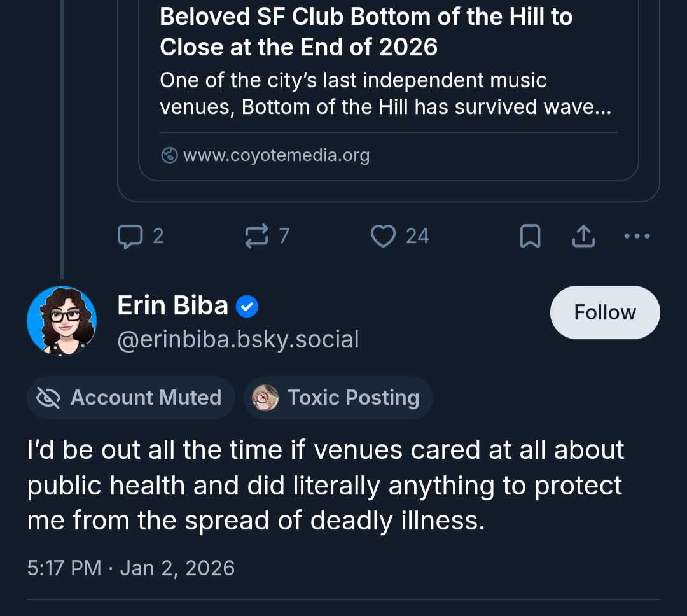Image resolution: width=687 pixels, height=616 pixels.
Task: Click the globe icon beside coyotemedia URL
Action: click(x=169, y=155)
